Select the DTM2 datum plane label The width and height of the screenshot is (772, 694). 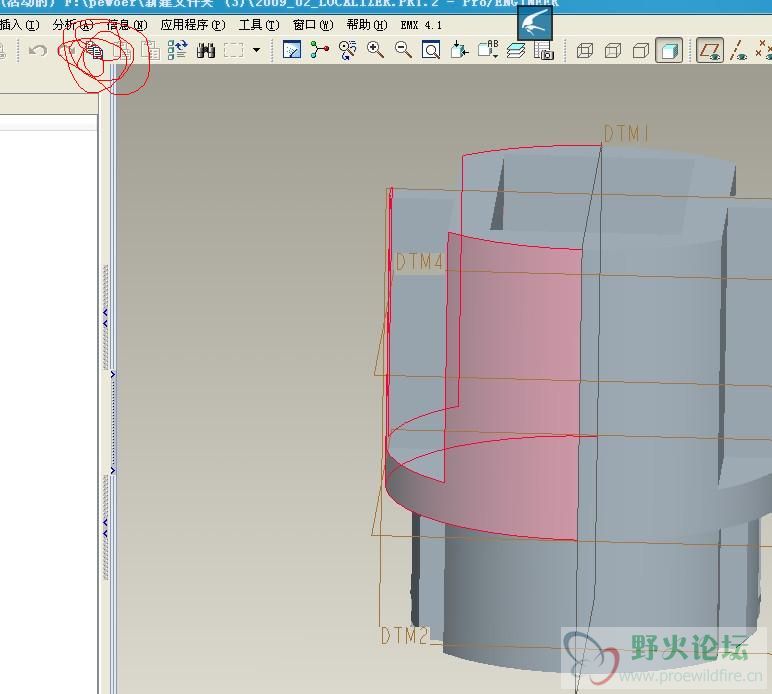(405, 635)
